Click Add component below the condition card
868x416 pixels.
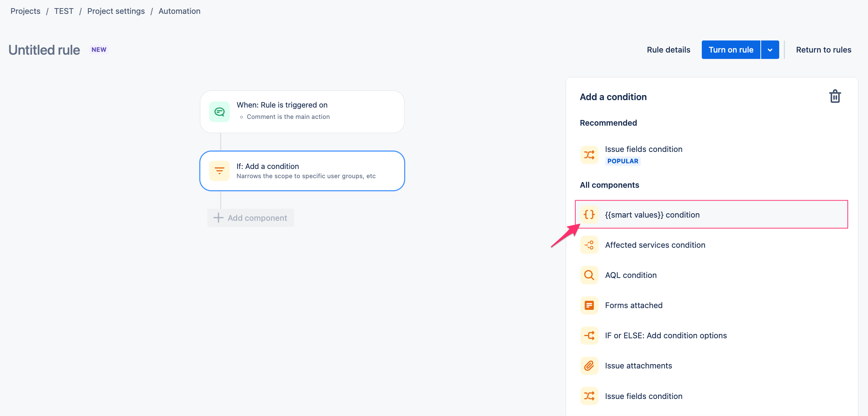pyautogui.click(x=250, y=218)
